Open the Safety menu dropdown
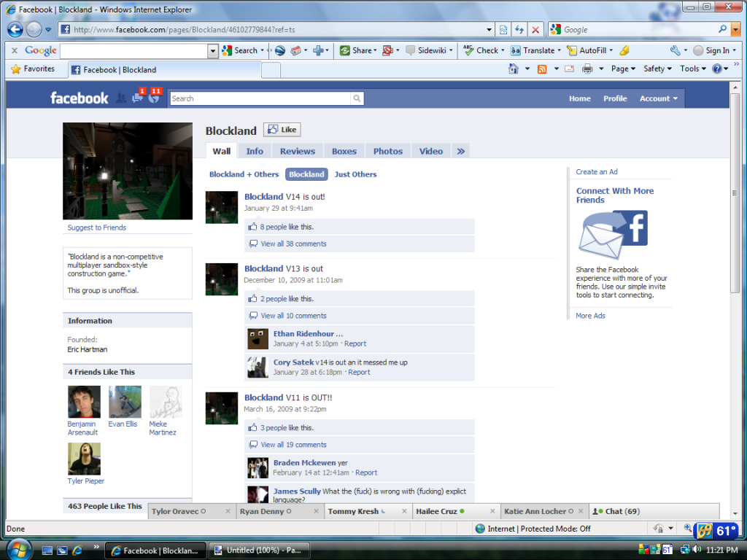The image size is (747, 560). click(657, 69)
